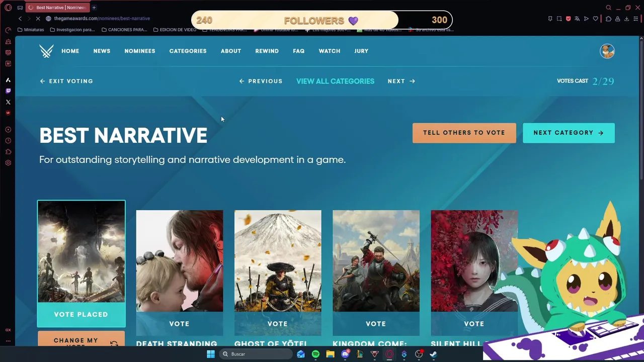Click the NEXT CATEGORY button

coord(569,133)
